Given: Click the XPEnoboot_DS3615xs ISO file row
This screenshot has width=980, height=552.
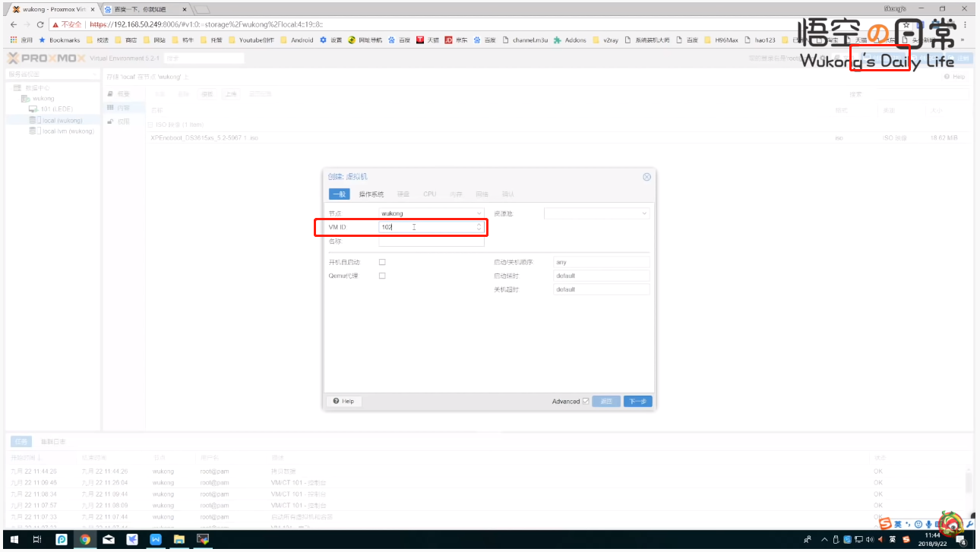Looking at the screenshot, I should [x=560, y=137].
